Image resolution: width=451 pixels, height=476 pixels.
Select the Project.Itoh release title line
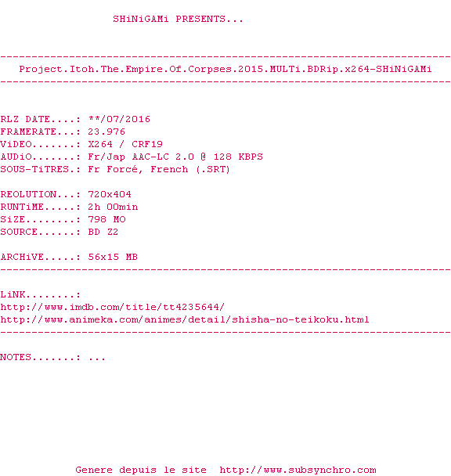tap(225, 69)
